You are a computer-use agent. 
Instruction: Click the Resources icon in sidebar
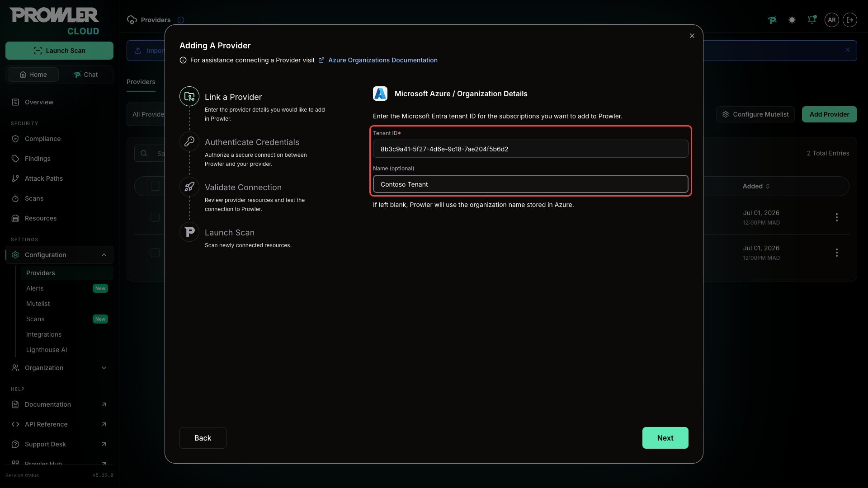click(15, 218)
